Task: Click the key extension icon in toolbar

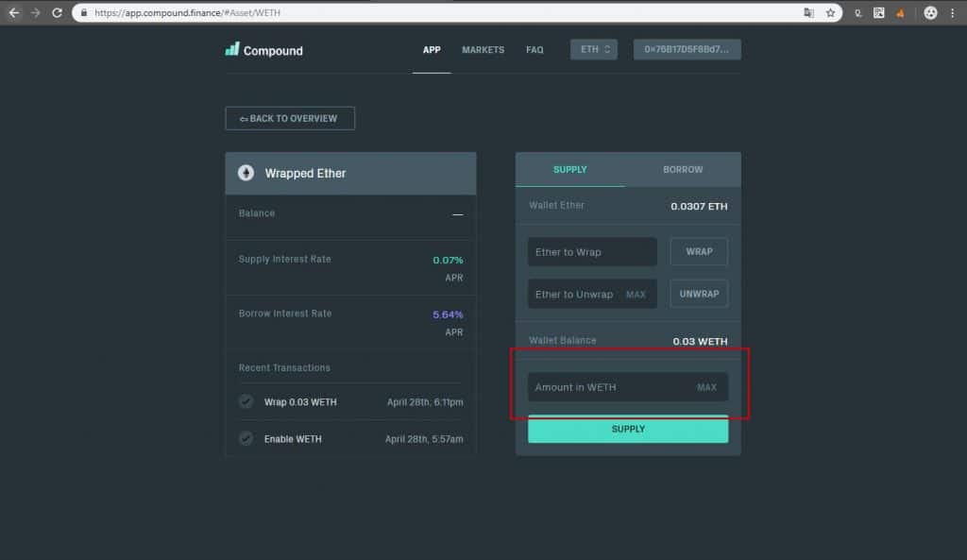Action: tap(857, 12)
